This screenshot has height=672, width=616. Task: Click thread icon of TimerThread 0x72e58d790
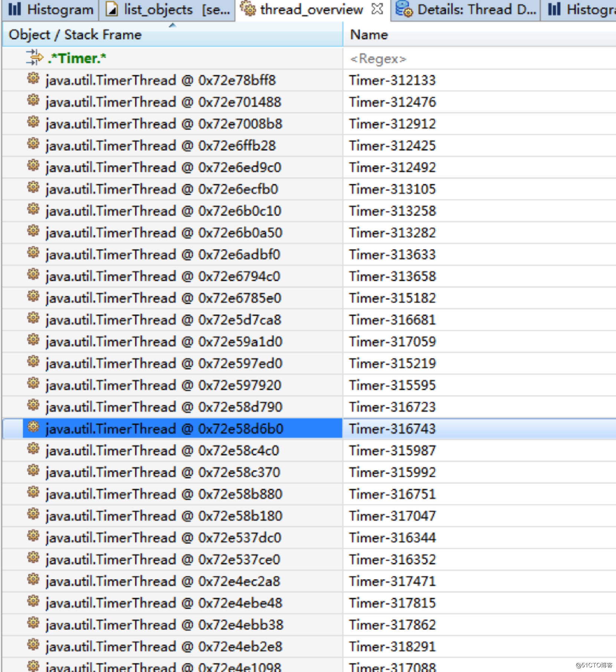[x=33, y=405]
